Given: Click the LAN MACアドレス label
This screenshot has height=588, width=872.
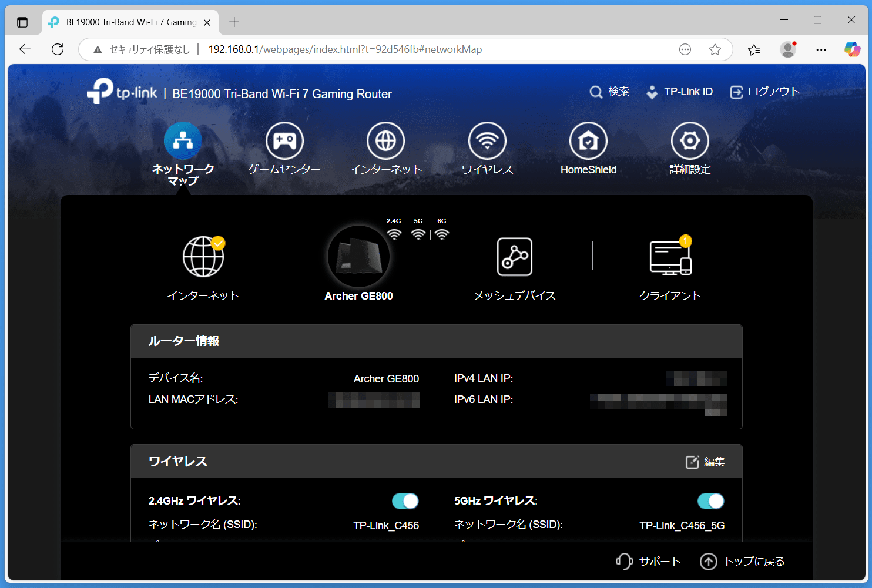Looking at the screenshot, I should pyautogui.click(x=193, y=399).
